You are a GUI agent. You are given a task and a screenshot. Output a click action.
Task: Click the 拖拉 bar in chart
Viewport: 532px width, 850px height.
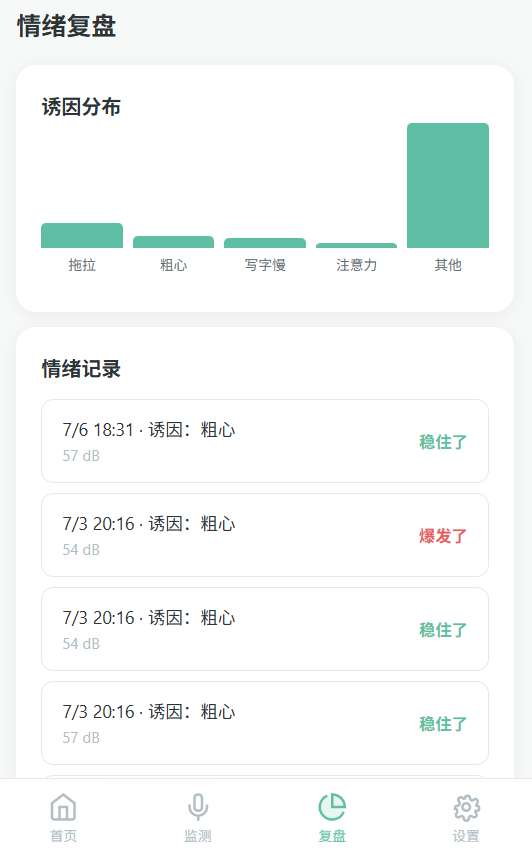point(82,235)
